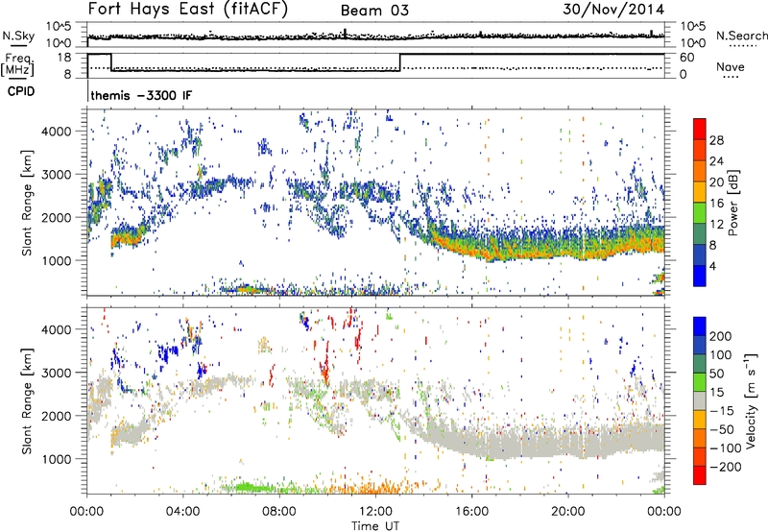Image resolution: width=768 pixels, height=532 pixels.
Task: Click the 'Fort Hays East (fitACF)' title
Action: click(x=188, y=10)
